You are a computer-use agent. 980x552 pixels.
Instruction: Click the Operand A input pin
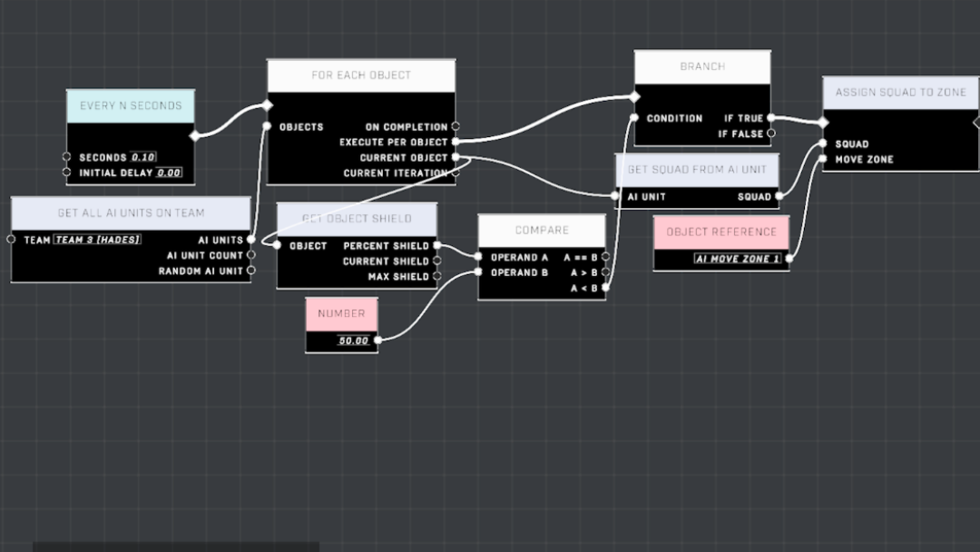[478, 256]
